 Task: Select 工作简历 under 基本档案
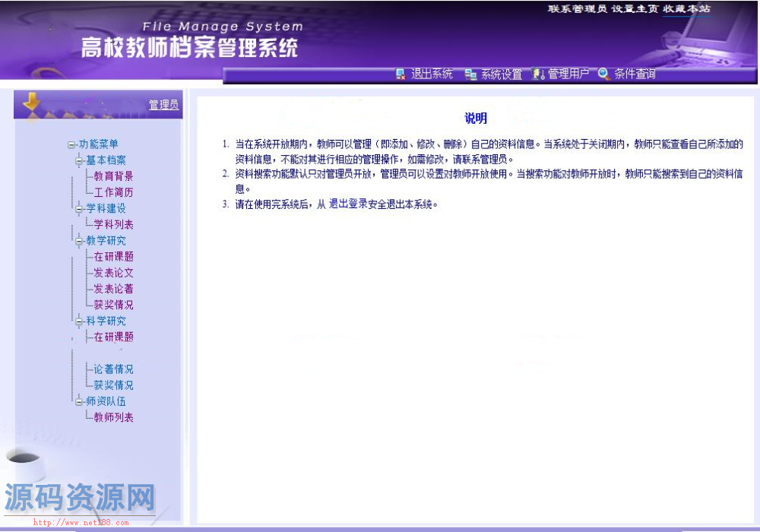(x=113, y=192)
